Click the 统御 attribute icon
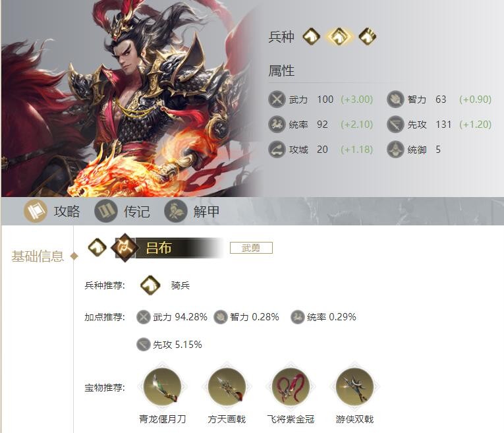This screenshot has height=433, width=504. [395, 149]
